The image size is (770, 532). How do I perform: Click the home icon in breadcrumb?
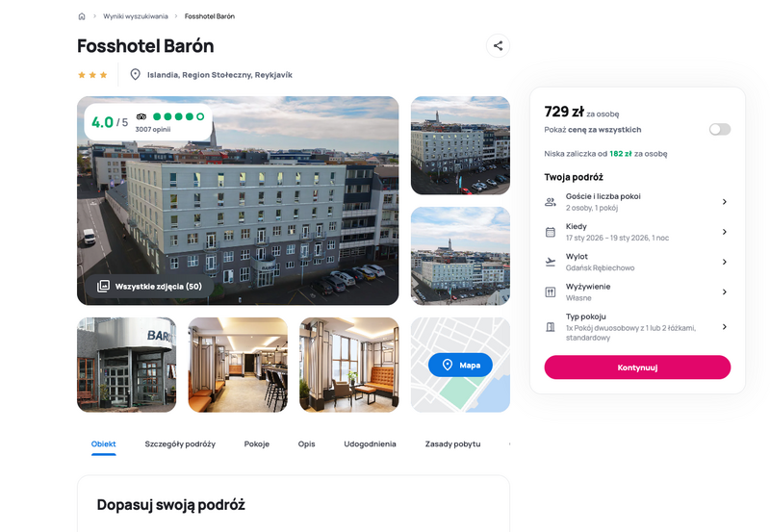tap(82, 16)
